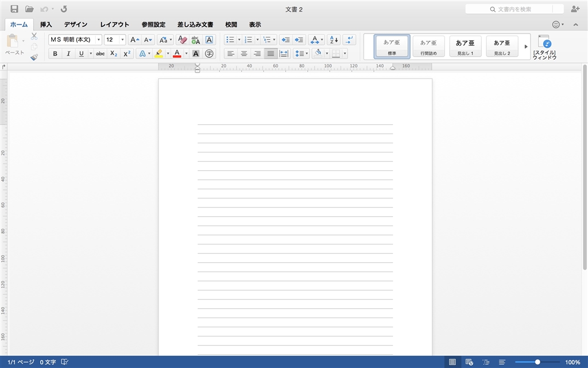Switch to the 挿入 tab
The width and height of the screenshot is (588, 368).
click(x=46, y=25)
